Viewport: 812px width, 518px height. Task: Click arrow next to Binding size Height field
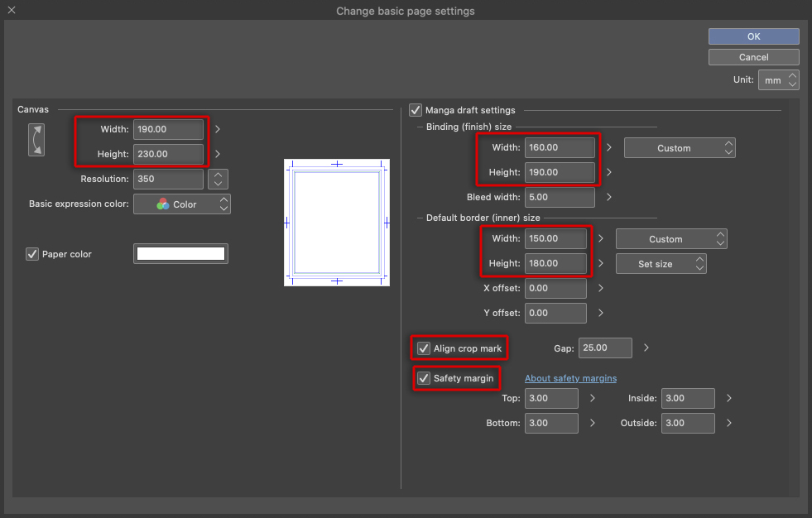point(608,172)
